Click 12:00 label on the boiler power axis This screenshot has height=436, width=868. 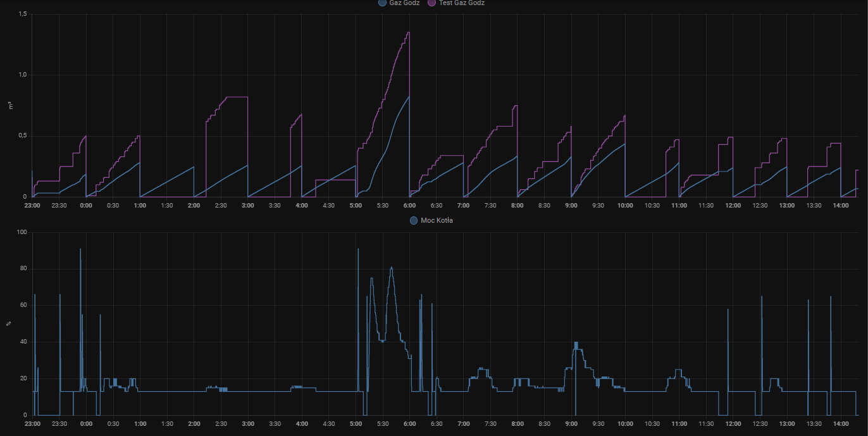coord(733,423)
